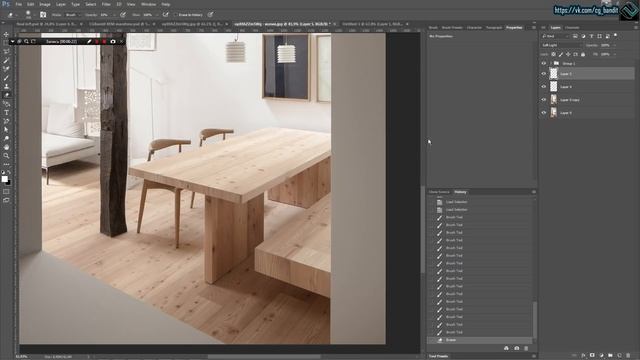
Task: Open the extra tools ellipsis
Action: [6, 164]
